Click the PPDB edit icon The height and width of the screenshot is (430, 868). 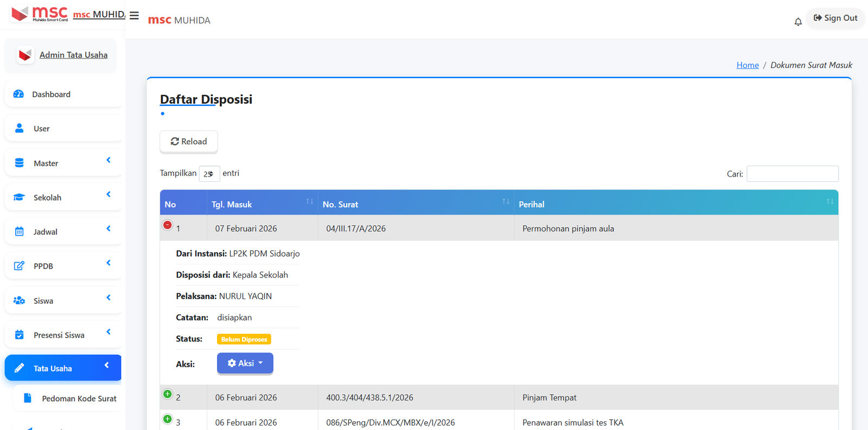pos(20,265)
